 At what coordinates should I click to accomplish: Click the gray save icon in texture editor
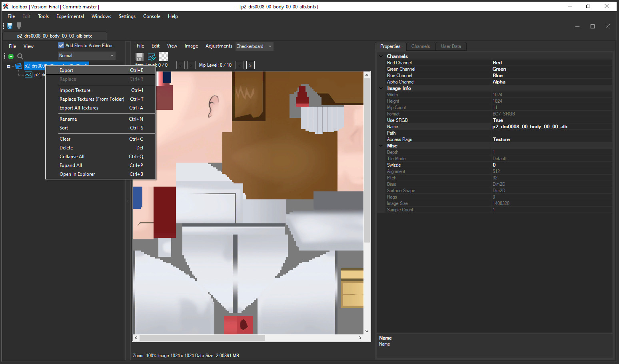[x=140, y=57]
